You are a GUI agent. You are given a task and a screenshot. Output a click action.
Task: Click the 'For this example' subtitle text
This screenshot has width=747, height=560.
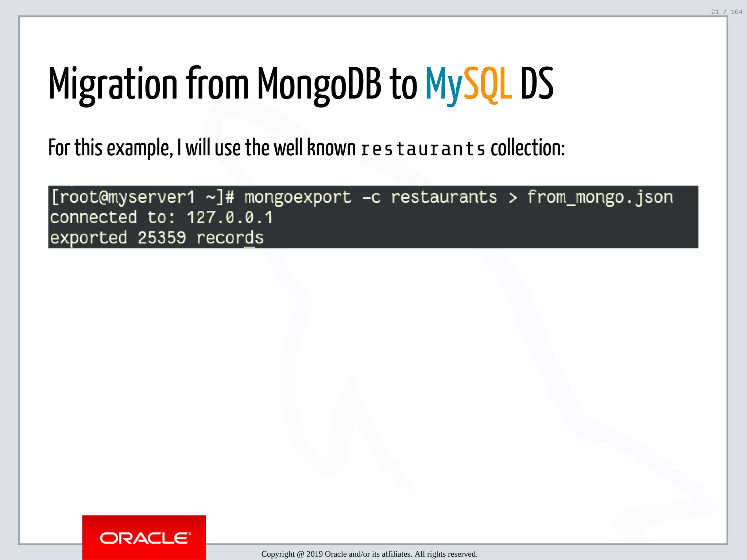[x=111, y=148]
